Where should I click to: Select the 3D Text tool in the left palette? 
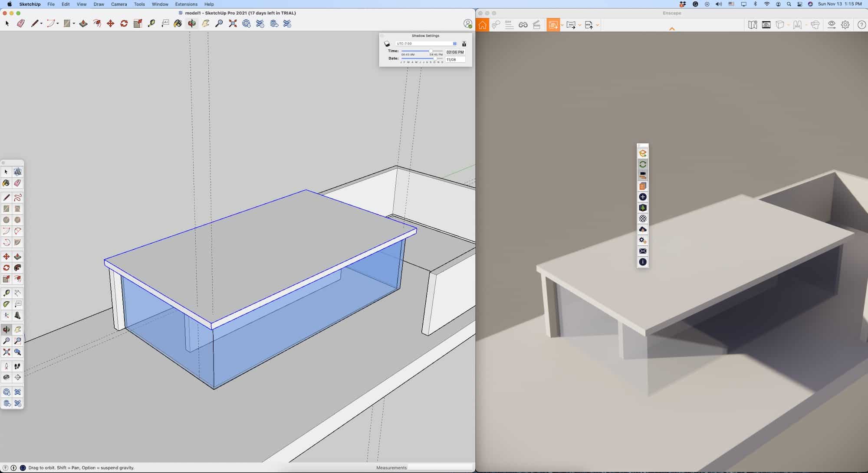[17, 315]
